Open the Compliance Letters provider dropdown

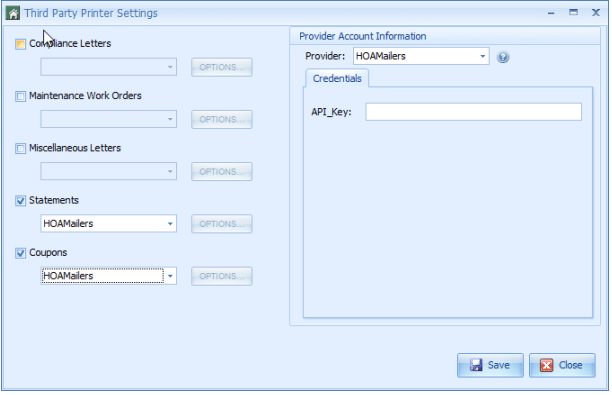click(x=109, y=67)
